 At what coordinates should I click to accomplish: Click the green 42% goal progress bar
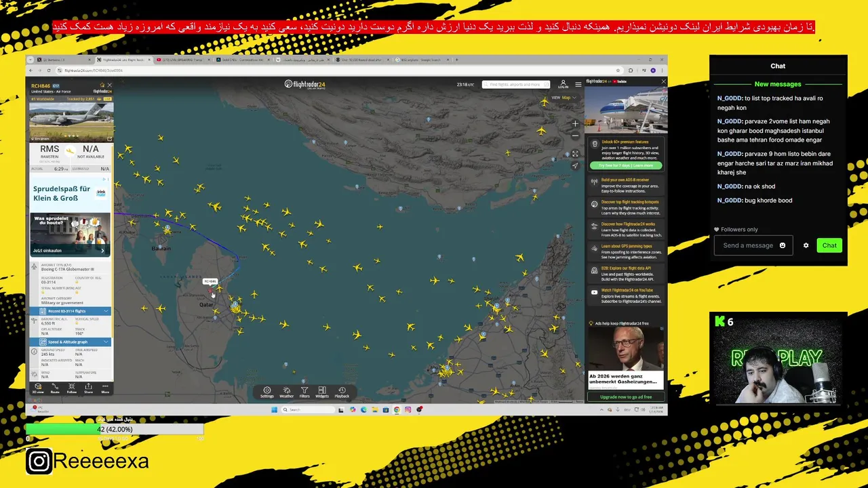114,429
